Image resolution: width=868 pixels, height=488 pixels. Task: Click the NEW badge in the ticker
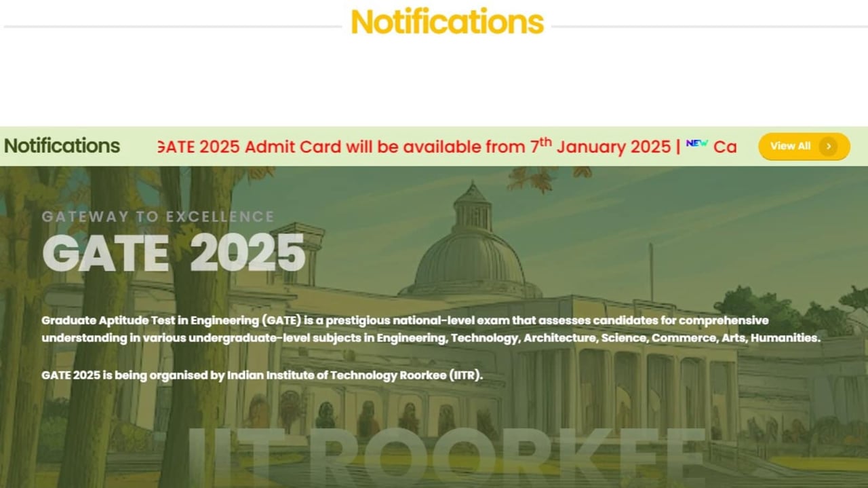(x=696, y=143)
